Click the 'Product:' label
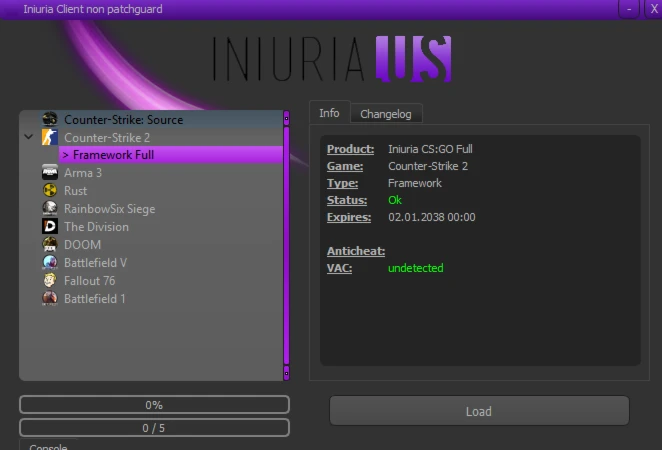 click(x=350, y=149)
